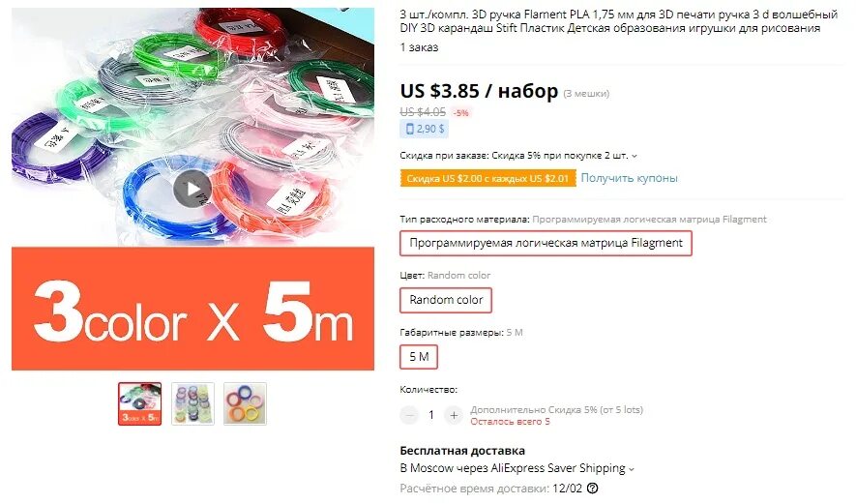Click the product title text
This screenshot has height=504, width=856.
point(618,21)
